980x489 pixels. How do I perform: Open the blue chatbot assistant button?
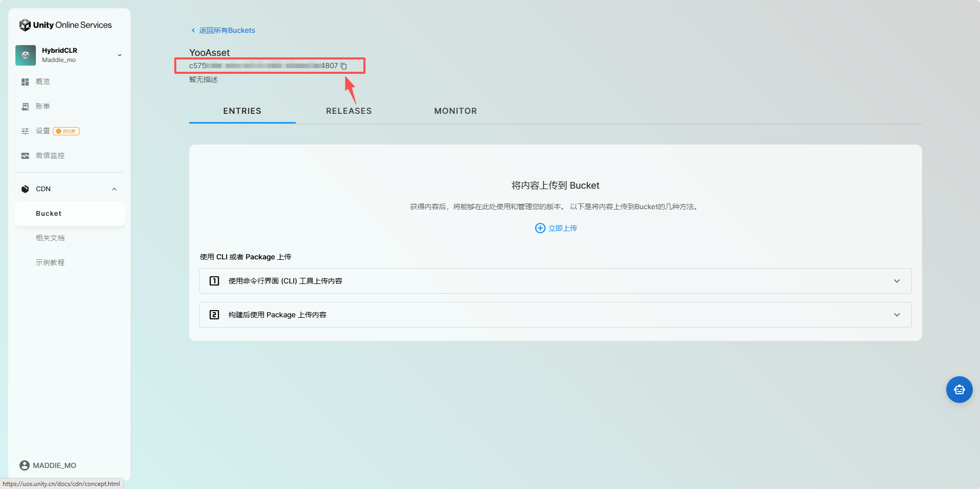[959, 390]
